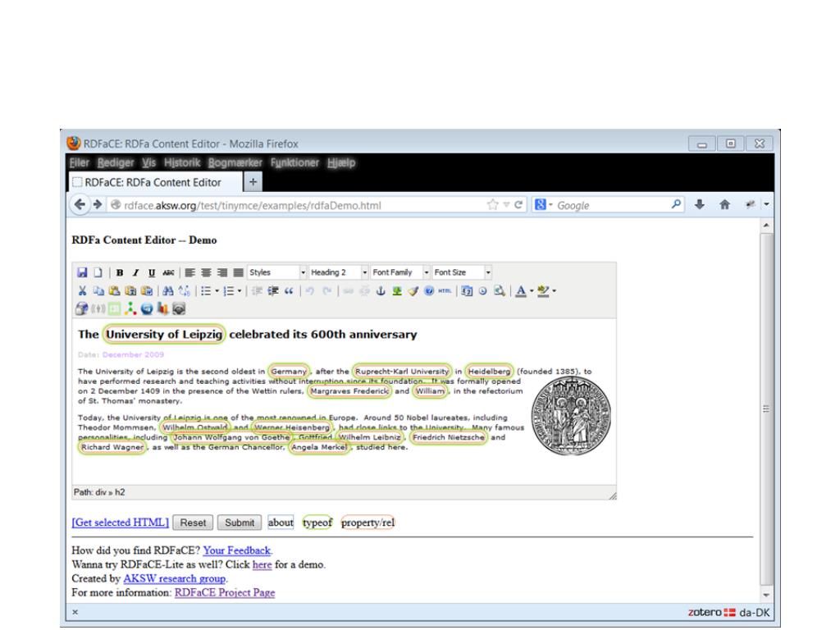Click Paste as plain text icon
Viewport: 840px width, 630px height.
(130, 291)
